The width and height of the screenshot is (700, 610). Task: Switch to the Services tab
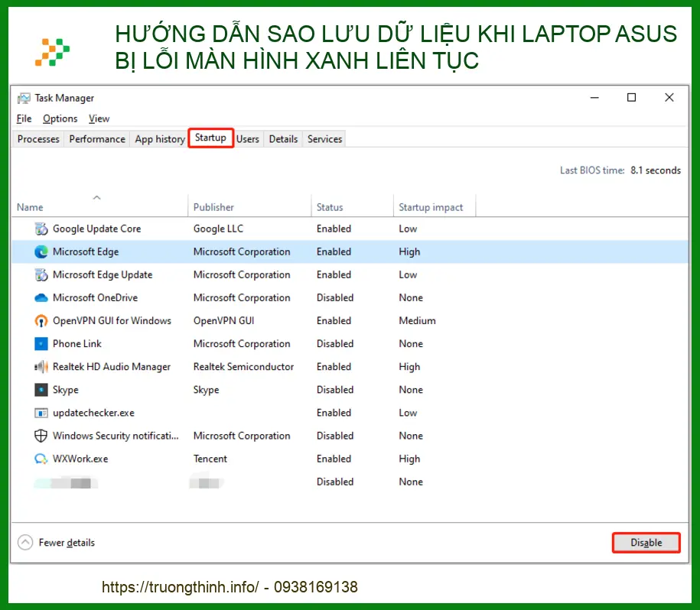click(x=324, y=139)
